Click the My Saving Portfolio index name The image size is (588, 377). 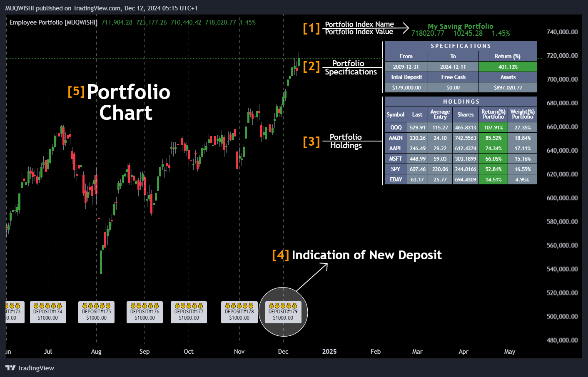(x=460, y=26)
